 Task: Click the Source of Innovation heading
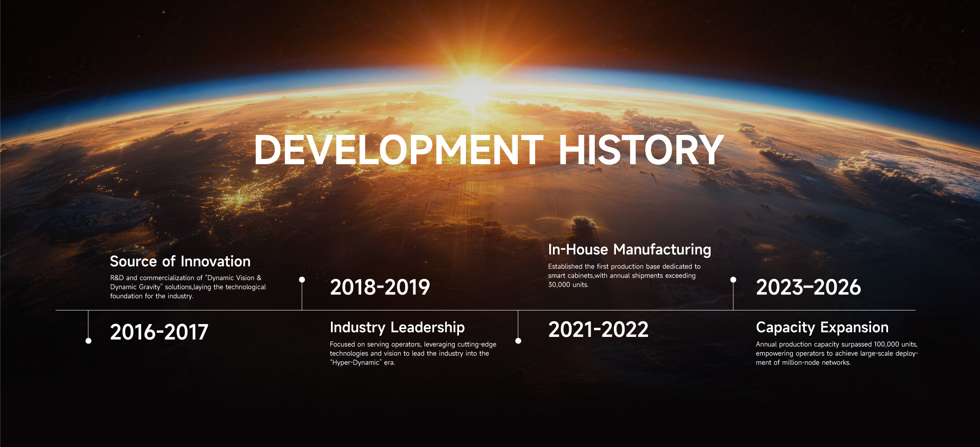[x=180, y=262]
